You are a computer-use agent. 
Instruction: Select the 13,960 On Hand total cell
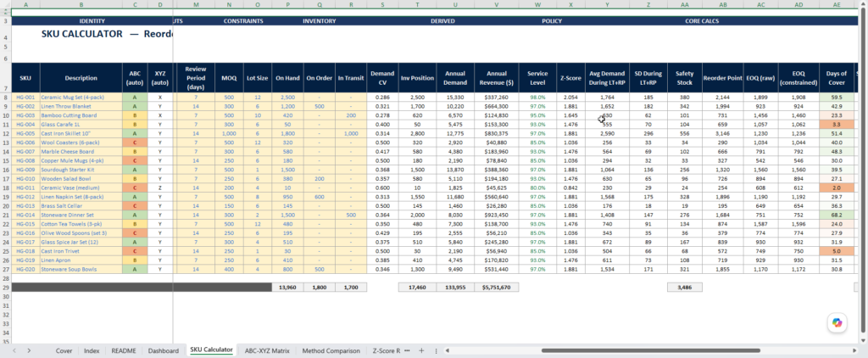click(x=287, y=288)
